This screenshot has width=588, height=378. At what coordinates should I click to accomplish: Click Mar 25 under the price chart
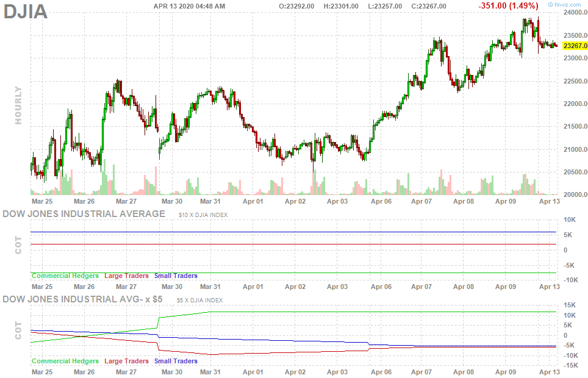(x=42, y=201)
